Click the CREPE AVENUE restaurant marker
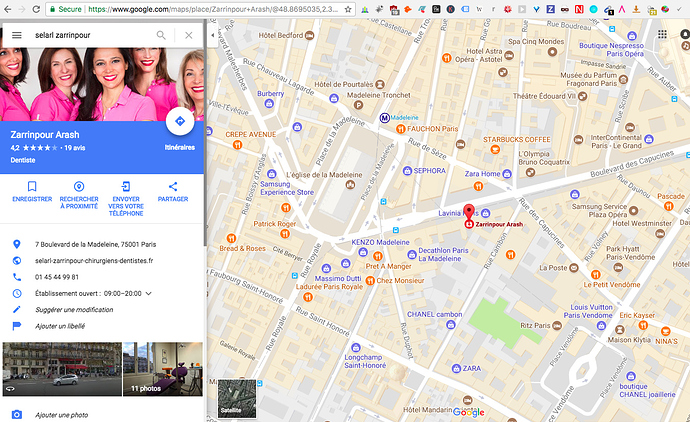This screenshot has height=422, width=690. point(237,144)
